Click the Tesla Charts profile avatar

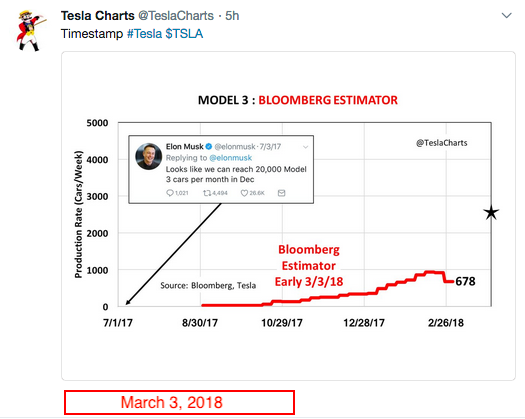pos(30,30)
